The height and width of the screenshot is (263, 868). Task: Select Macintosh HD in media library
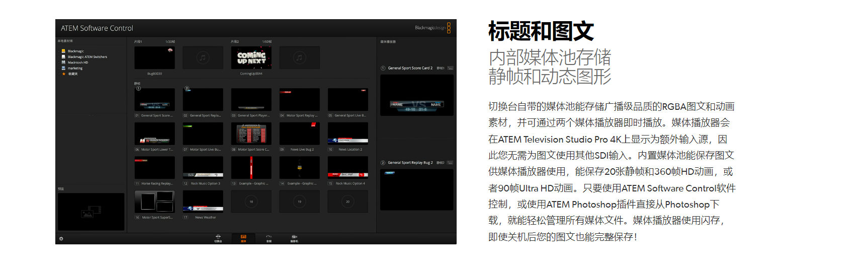78,62
